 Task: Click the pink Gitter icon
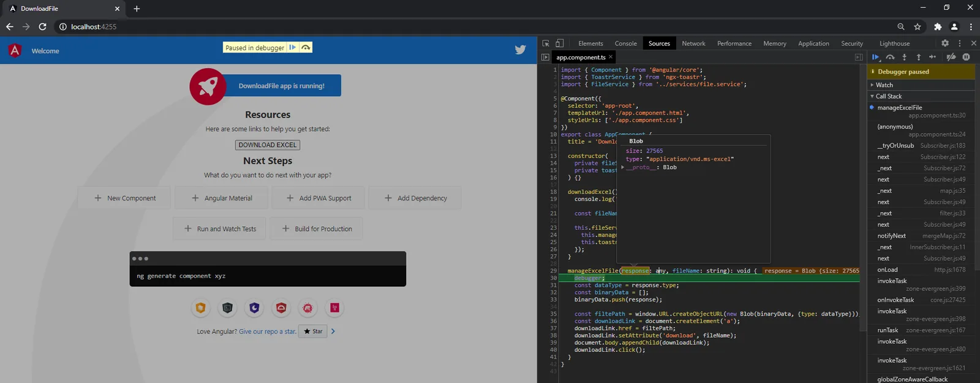[x=335, y=308]
